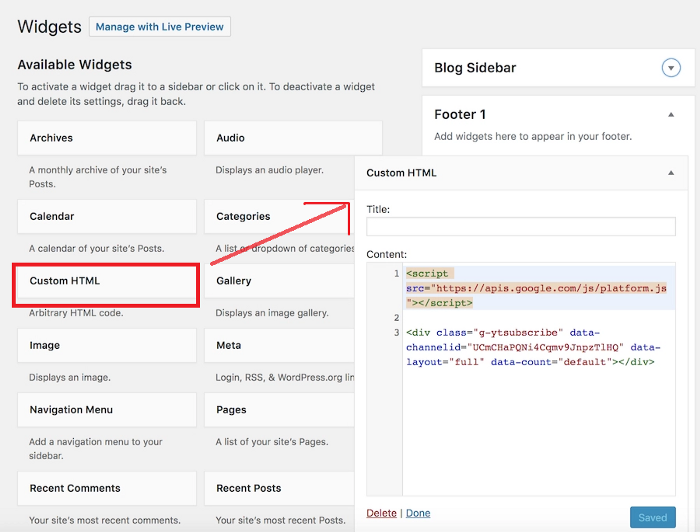Click the platform.js script source URL text

551,288
